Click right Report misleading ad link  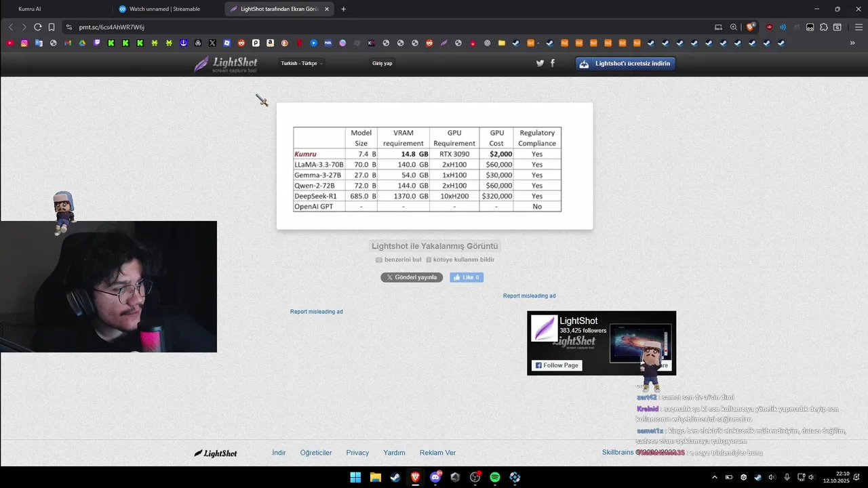pyautogui.click(x=529, y=296)
